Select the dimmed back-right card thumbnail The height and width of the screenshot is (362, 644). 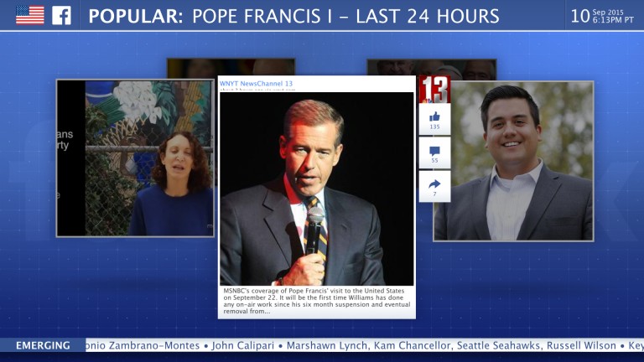point(432,69)
